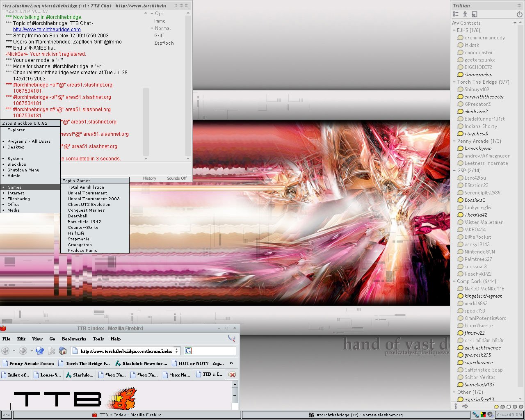Open Firebird's File menu
The height and width of the screenshot is (420, 525).
[7, 339]
